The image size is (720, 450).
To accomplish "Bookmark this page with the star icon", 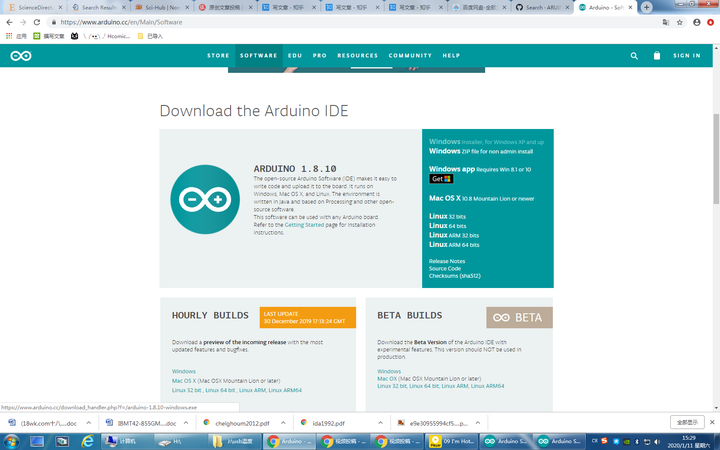I will click(680, 22).
